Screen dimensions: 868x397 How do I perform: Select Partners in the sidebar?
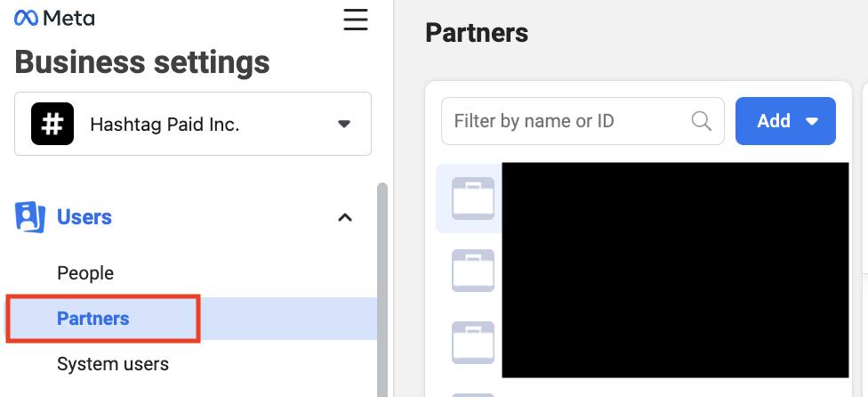93,319
